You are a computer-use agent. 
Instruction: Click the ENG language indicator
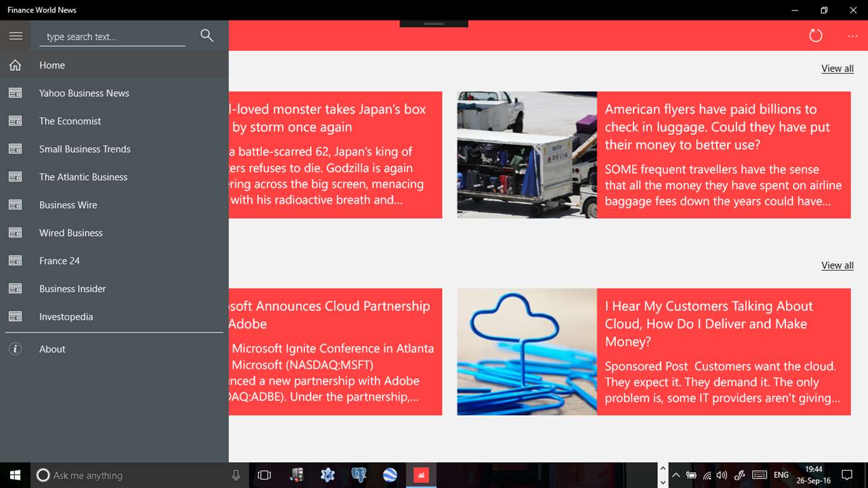pyautogui.click(x=781, y=475)
